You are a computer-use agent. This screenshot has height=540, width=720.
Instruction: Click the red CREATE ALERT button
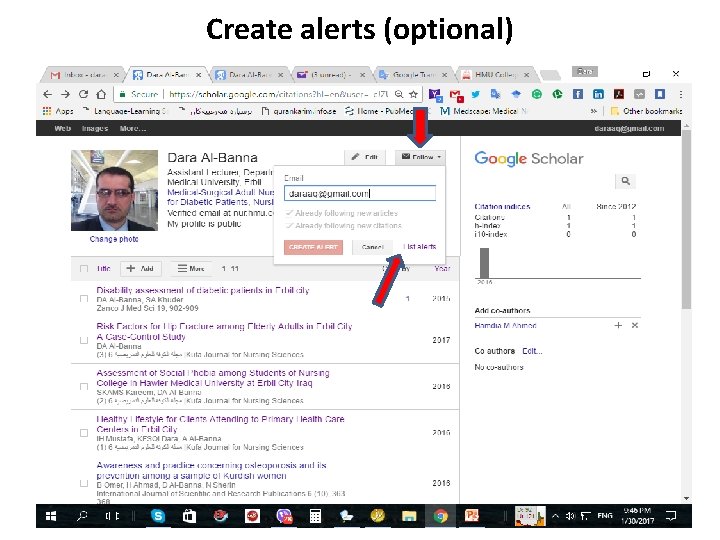coord(313,247)
